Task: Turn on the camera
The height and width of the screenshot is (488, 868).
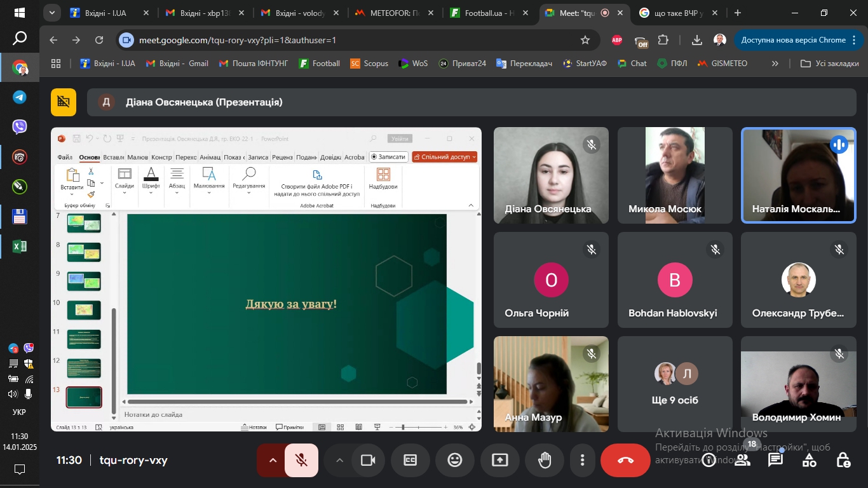Action: point(368,460)
